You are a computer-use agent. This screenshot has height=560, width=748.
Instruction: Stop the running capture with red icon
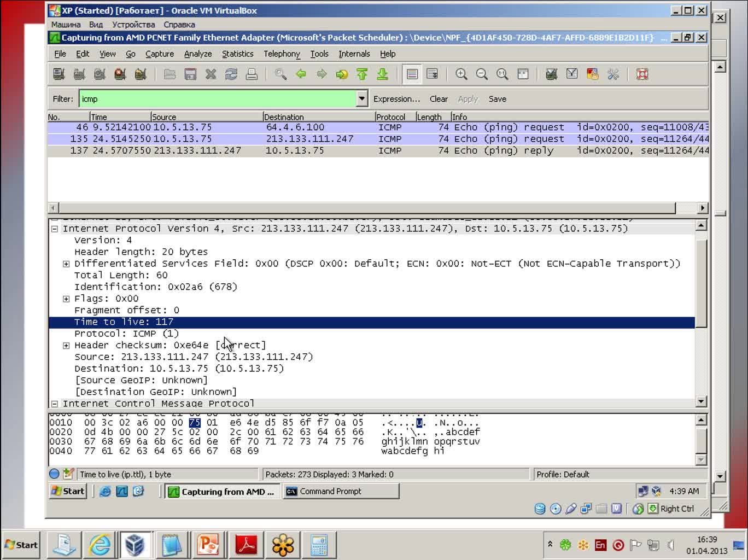pyautogui.click(x=120, y=74)
